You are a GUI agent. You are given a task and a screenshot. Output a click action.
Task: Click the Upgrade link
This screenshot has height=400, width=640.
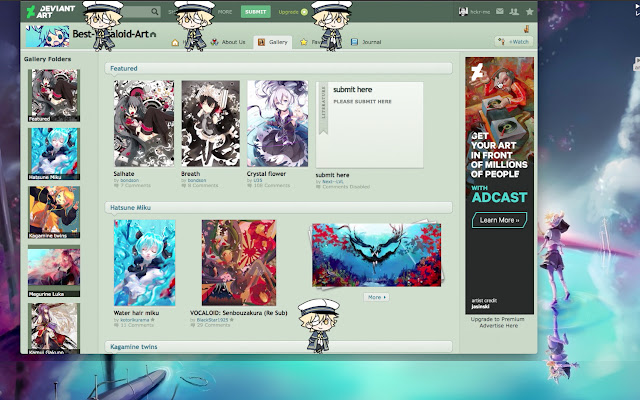(x=288, y=12)
